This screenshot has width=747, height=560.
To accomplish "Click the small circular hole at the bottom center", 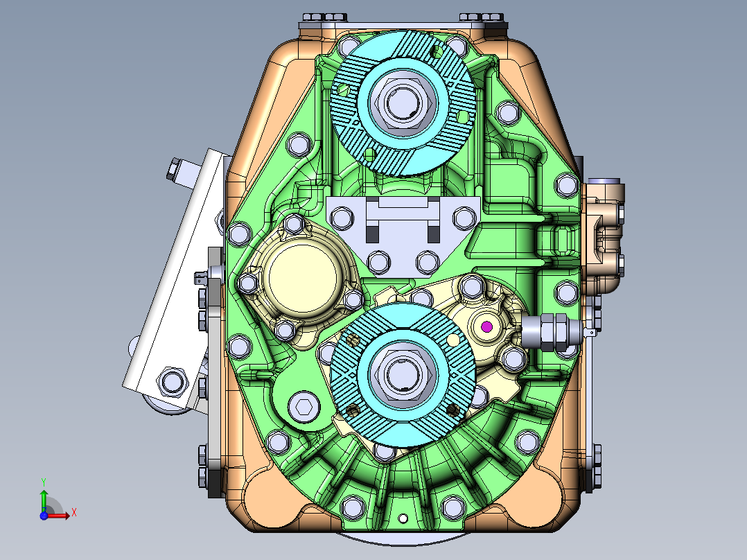I will [403, 518].
